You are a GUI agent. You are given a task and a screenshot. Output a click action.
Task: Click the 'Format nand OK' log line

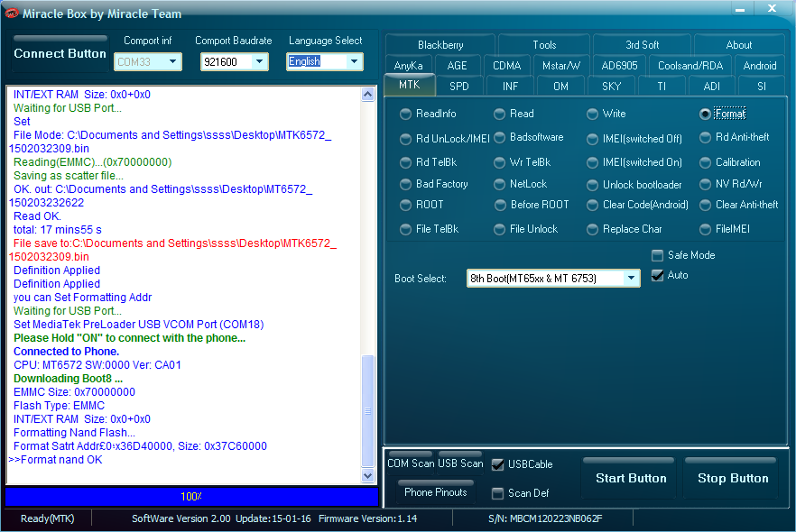pos(55,460)
